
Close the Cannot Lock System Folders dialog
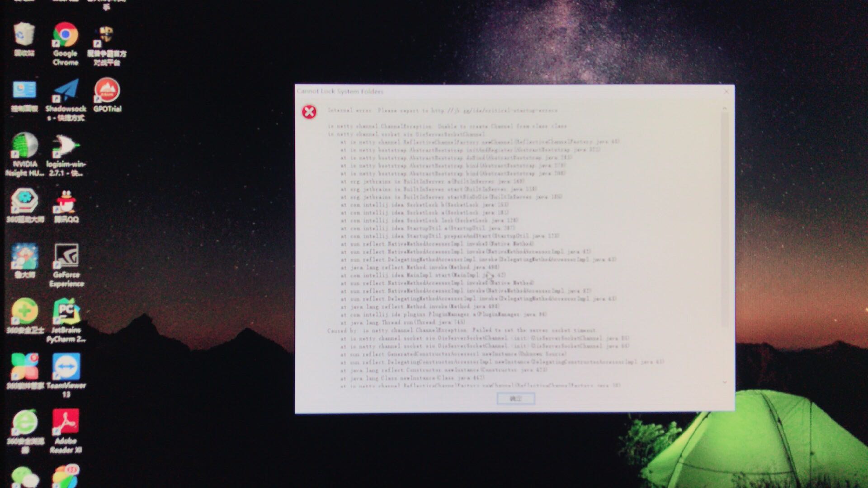pyautogui.click(x=726, y=91)
